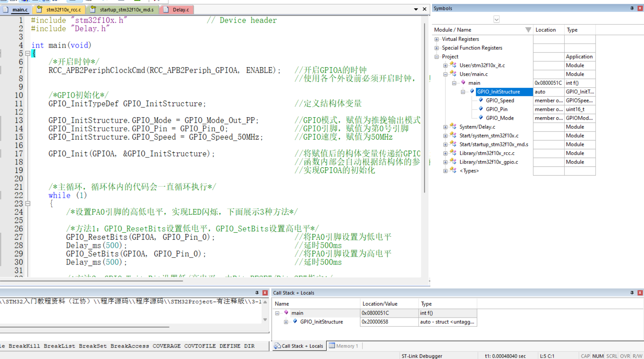This screenshot has height=359, width=644.
Task: Collapse main in Call Stack
Action: [277, 313]
